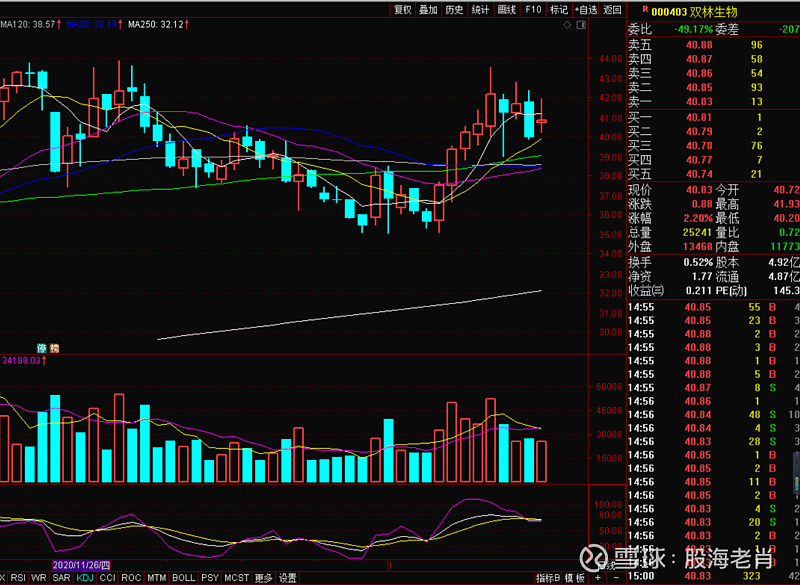Select the 画线 draw-line tool
This screenshot has width=800, height=585.
click(x=507, y=10)
